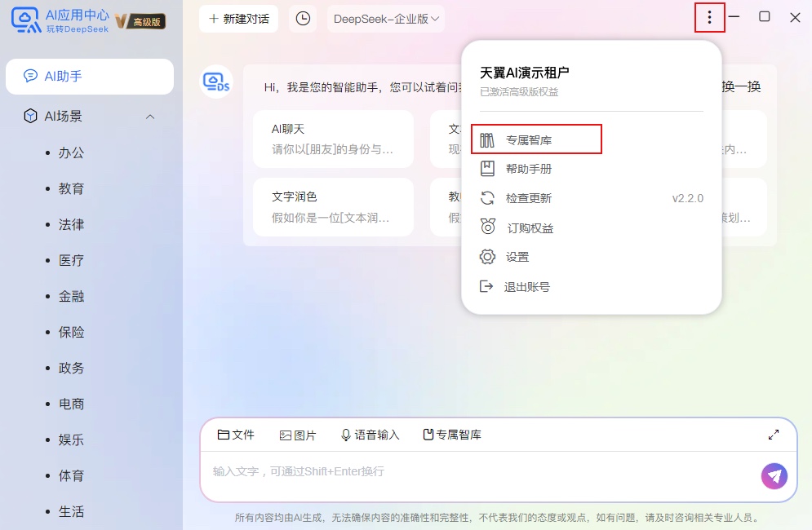Image resolution: width=812 pixels, height=530 pixels.
Task: Attach a file using 文件 button
Action: point(236,435)
